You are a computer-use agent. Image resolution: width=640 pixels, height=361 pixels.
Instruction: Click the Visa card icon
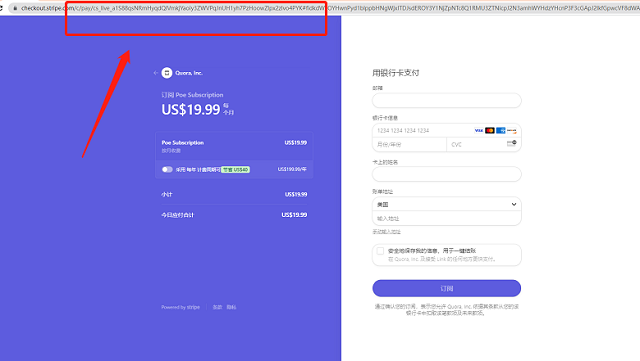pyautogui.click(x=479, y=131)
